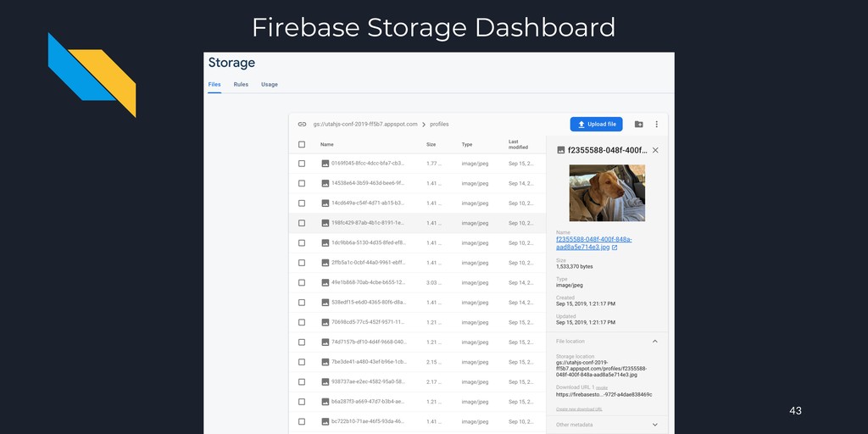Open file name 7be3de41-a480-43ef-b96e
868x434 pixels.
[x=369, y=362]
